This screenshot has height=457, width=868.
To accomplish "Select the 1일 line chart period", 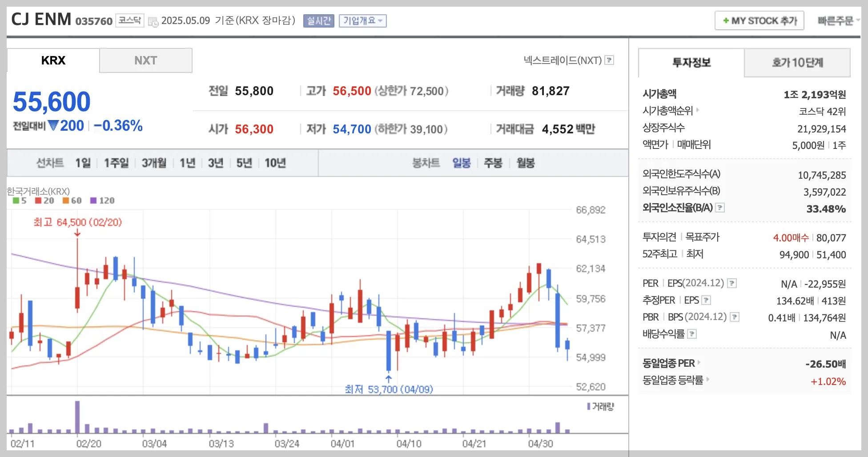I will tap(83, 163).
